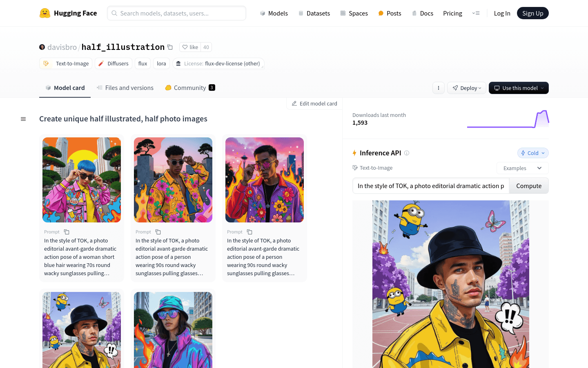Open the navigation overflow menu icon
The width and height of the screenshot is (588, 368).
pyautogui.click(x=476, y=13)
